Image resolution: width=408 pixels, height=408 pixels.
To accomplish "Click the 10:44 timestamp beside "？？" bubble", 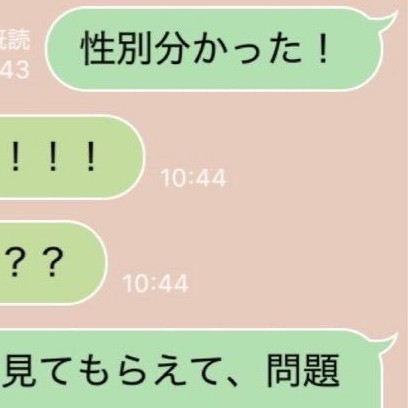I will pyautogui.click(x=156, y=284).
